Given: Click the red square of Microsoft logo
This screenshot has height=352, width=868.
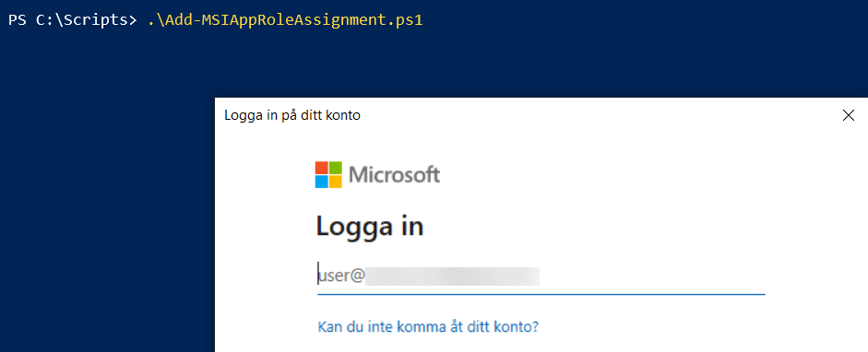Looking at the screenshot, I should (x=322, y=168).
